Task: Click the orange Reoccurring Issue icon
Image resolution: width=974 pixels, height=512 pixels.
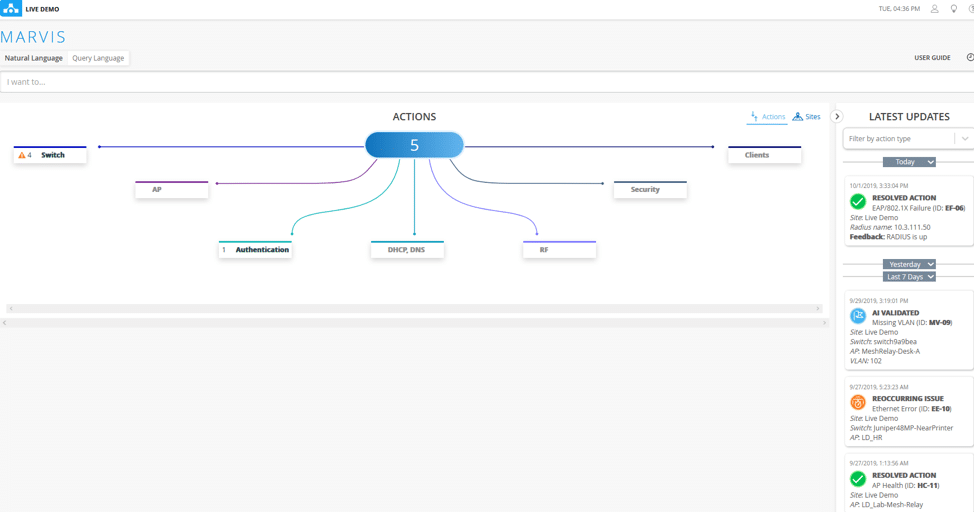Action: click(x=857, y=402)
